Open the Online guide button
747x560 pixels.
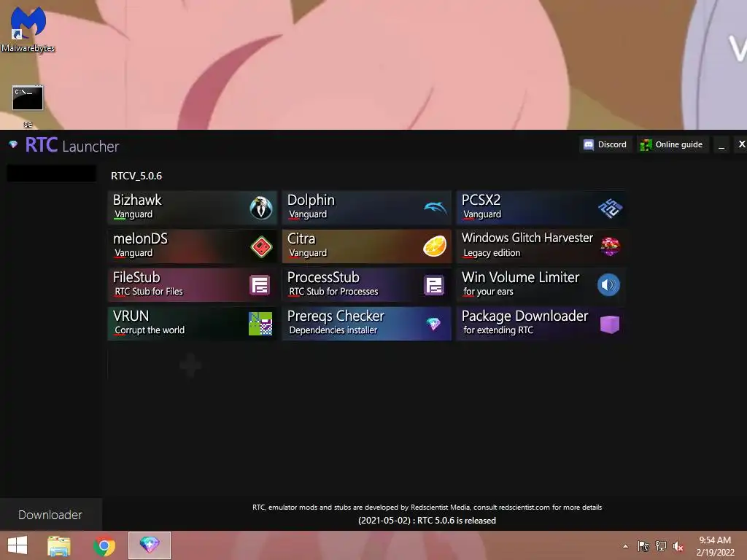click(672, 144)
